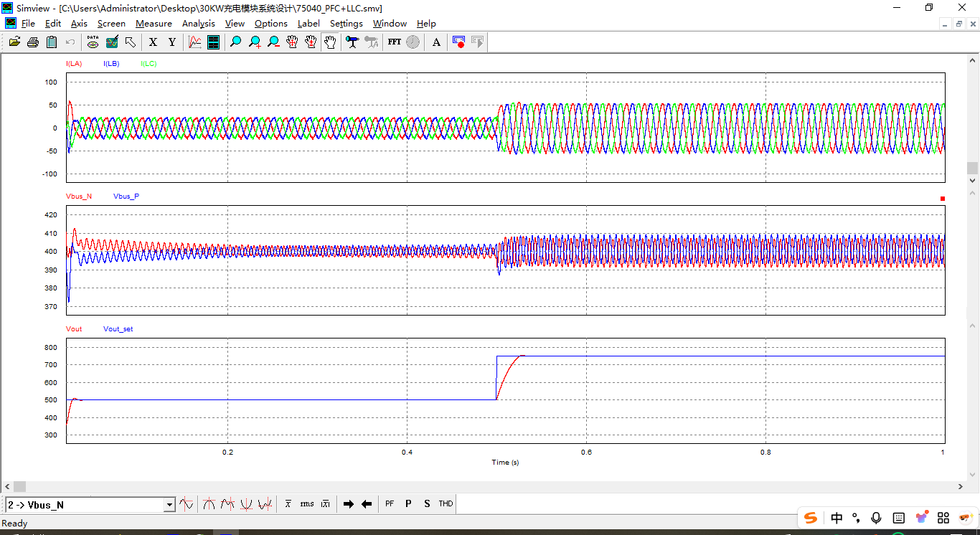
Task: Open the Analysis menu
Action: (198, 24)
